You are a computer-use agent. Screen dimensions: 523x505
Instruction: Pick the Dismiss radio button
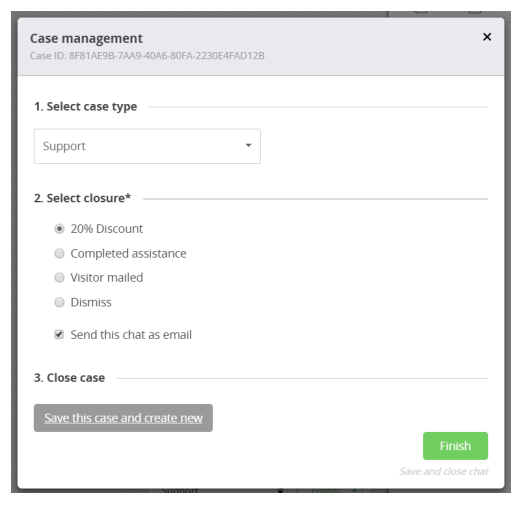point(59,302)
